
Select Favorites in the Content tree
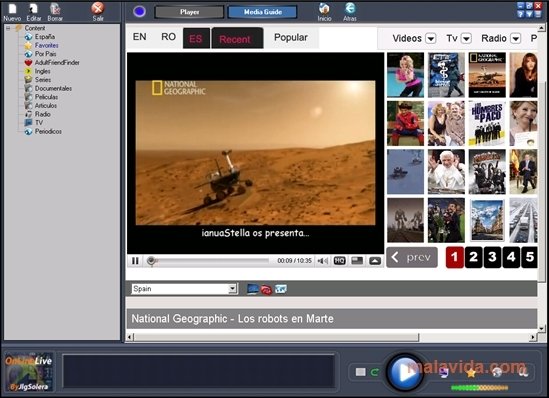[47, 45]
